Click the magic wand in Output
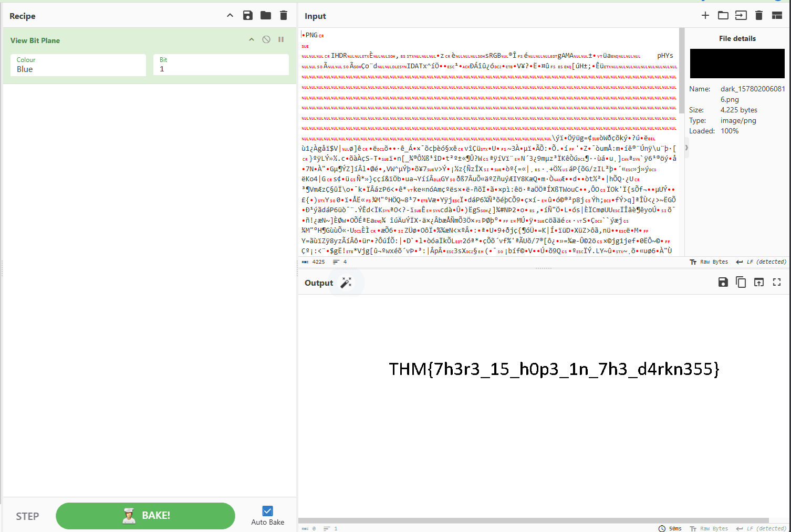Viewport: 791px width, 532px height. point(346,283)
